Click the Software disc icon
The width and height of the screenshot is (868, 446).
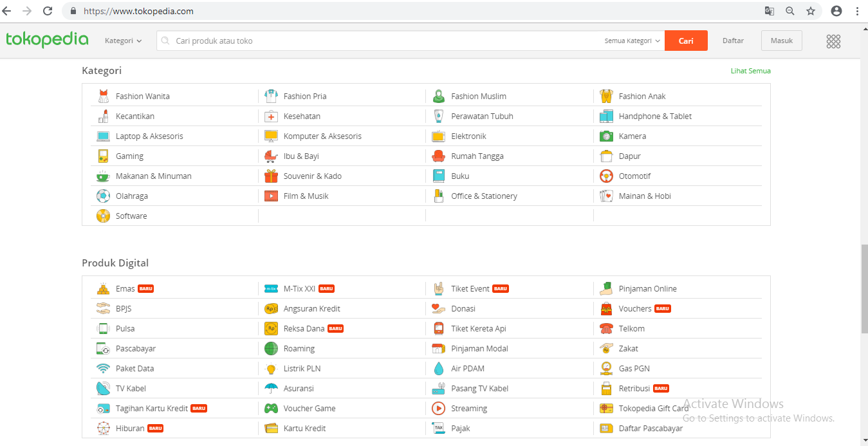pyautogui.click(x=103, y=216)
